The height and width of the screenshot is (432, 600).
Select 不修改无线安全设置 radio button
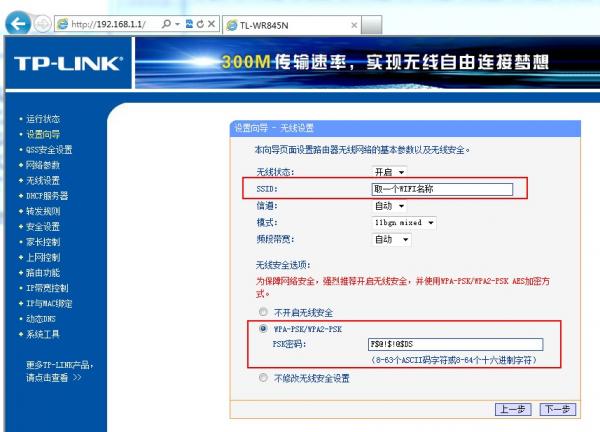(263, 378)
